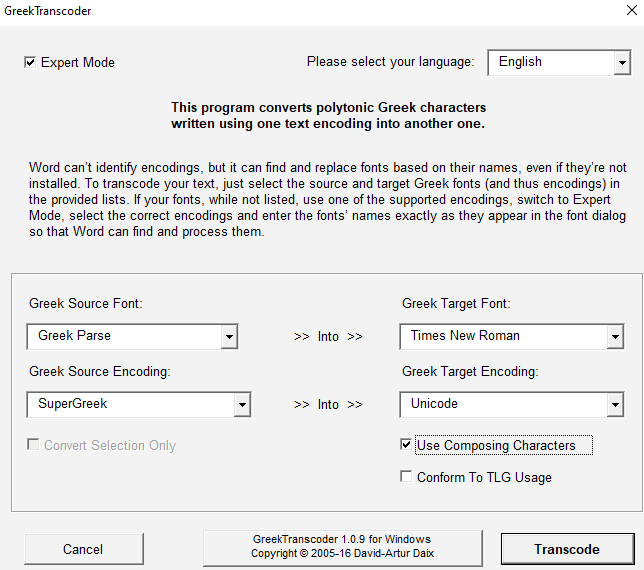Toggle the Expert Mode checkbox

[x=30, y=62]
